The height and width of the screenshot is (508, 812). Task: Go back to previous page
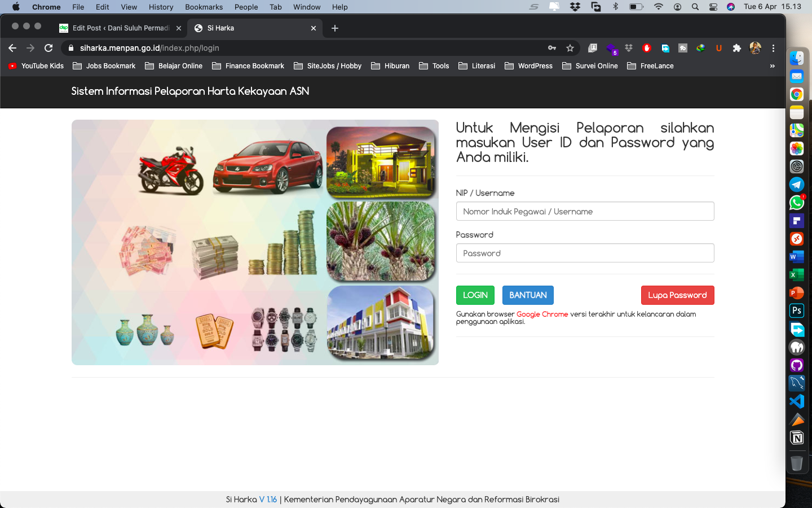(x=12, y=48)
